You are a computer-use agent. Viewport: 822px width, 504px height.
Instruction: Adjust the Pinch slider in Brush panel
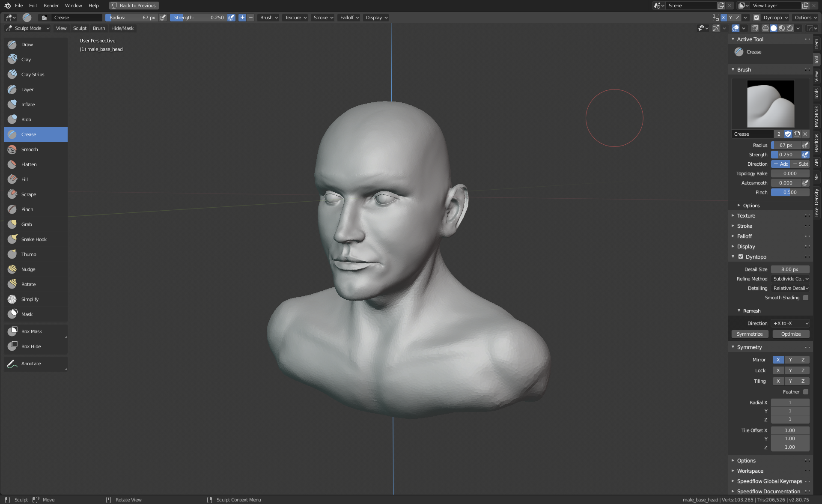790,192
